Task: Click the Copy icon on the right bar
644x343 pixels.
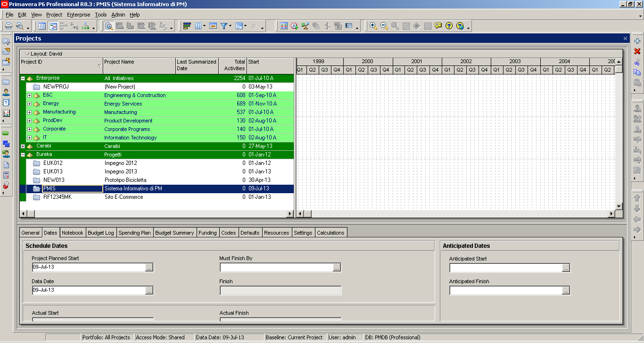Action: click(x=637, y=72)
